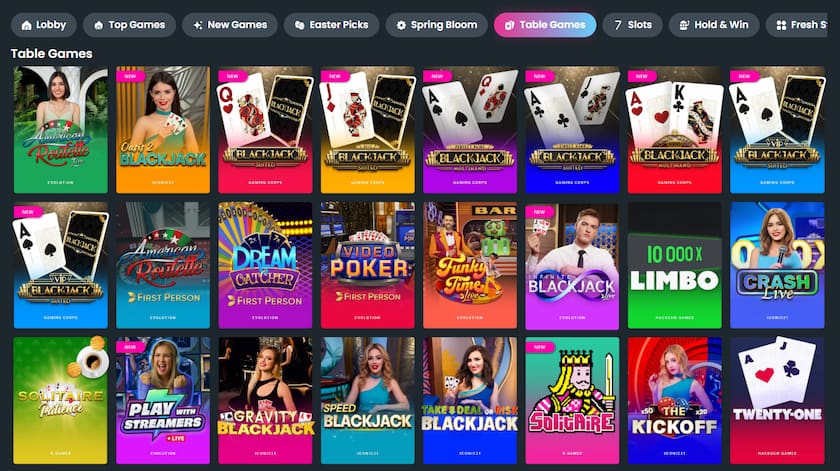Open the Limbo 10 000x game
The image size is (840, 471).
coord(674,265)
